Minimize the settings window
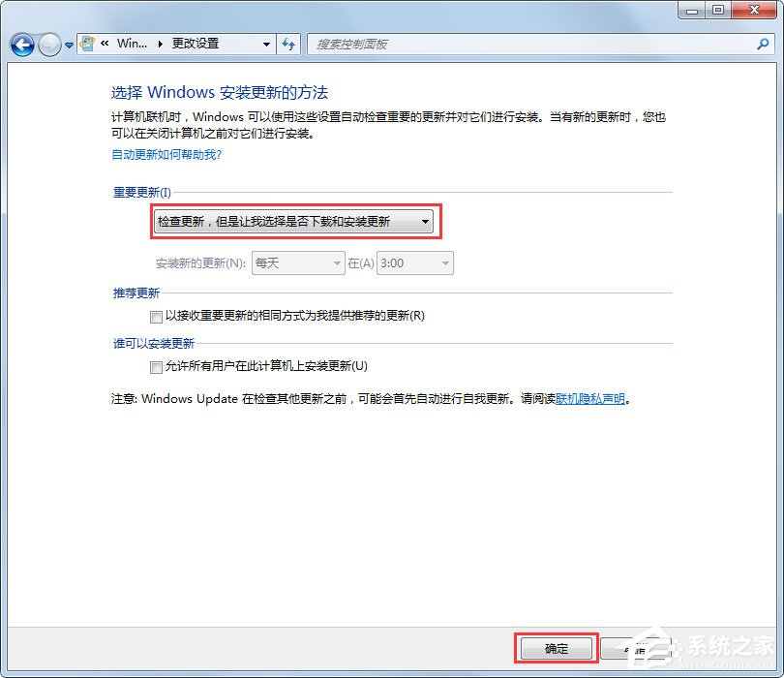Image resolution: width=784 pixels, height=678 pixels. click(690, 11)
